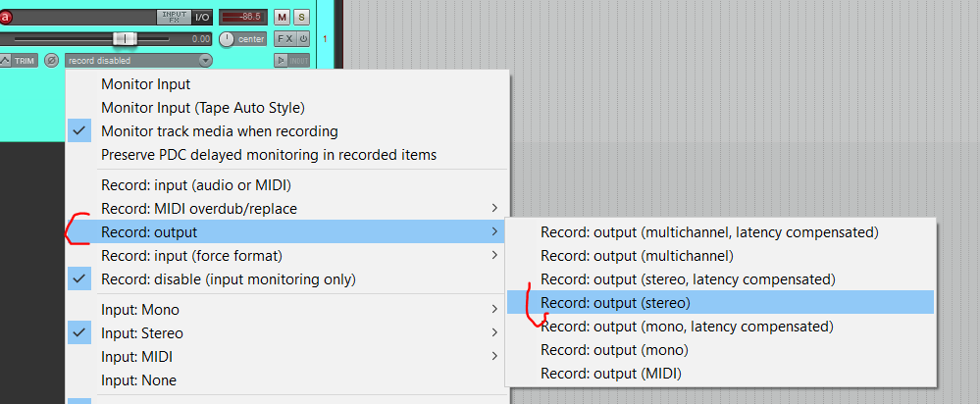
Task: Mute the track with M button
Action: click(283, 18)
